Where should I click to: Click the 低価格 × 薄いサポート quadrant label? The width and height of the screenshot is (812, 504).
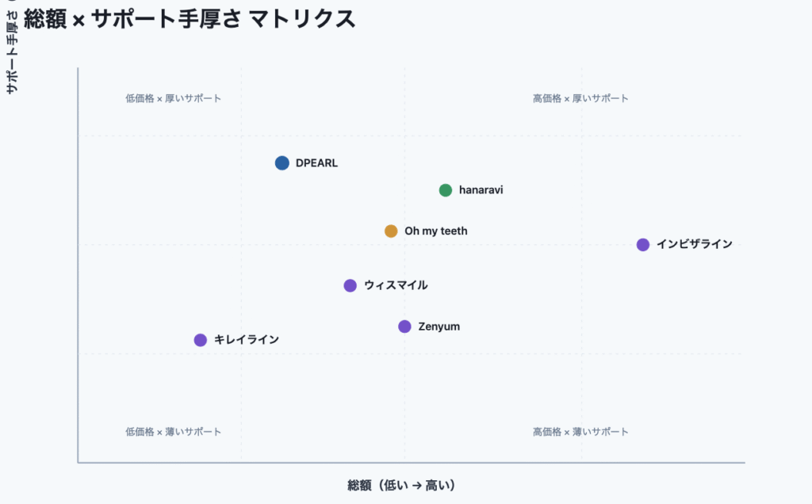click(174, 432)
